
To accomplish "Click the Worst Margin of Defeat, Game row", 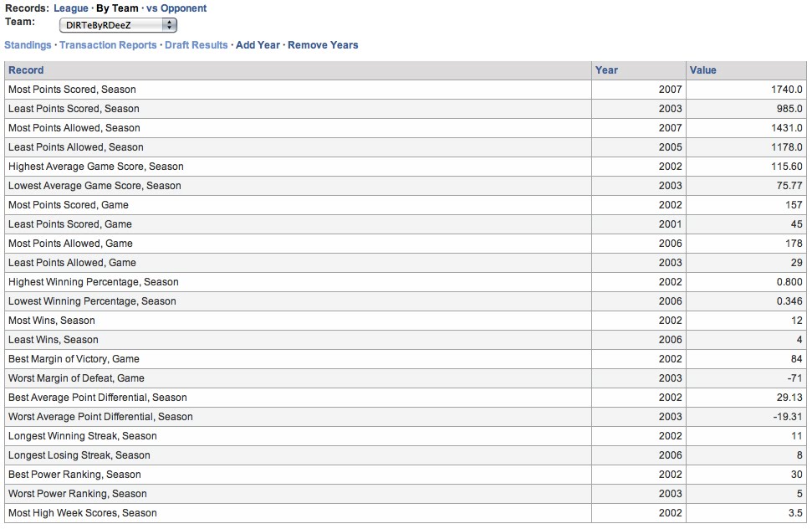I will (x=76, y=378).
